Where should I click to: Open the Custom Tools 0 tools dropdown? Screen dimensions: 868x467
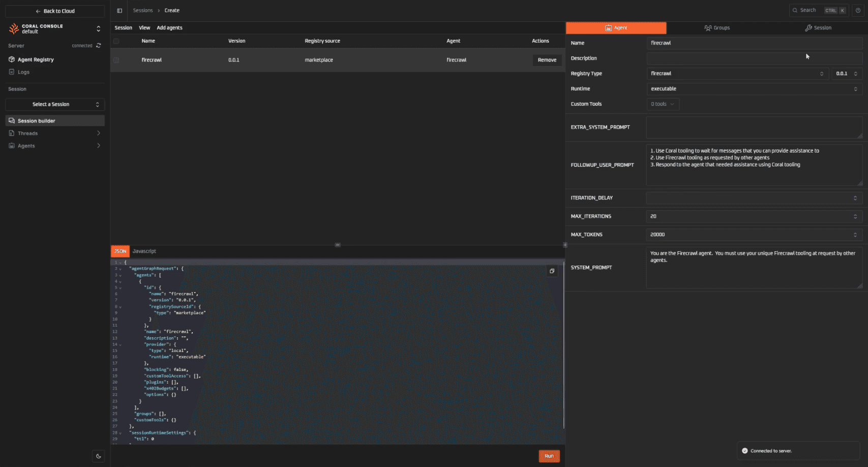pos(663,104)
